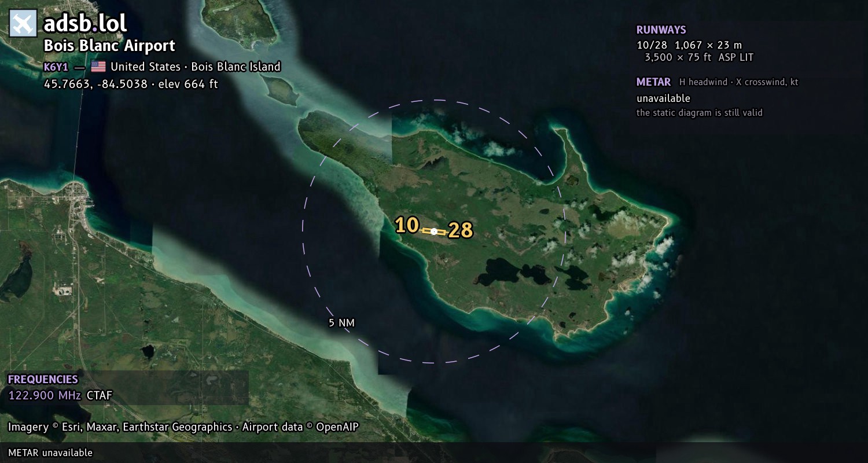Click the United States flag icon
The width and height of the screenshot is (868, 463).
(x=98, y=67)
